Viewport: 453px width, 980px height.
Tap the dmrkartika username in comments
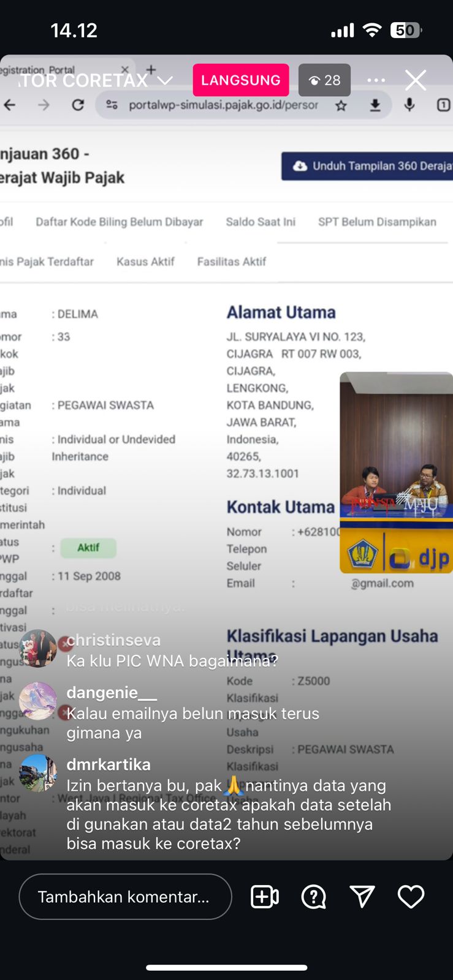click(x=108, y=764)
